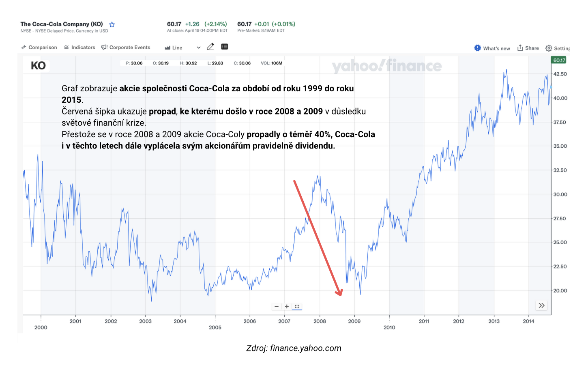Open the Indicators menu

79,47
